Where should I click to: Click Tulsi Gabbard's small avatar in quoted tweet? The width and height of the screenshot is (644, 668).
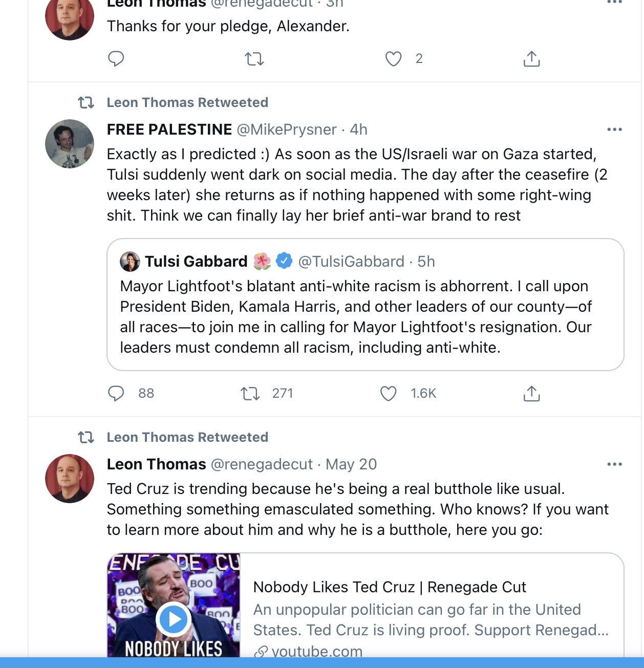tap(130, 262)
